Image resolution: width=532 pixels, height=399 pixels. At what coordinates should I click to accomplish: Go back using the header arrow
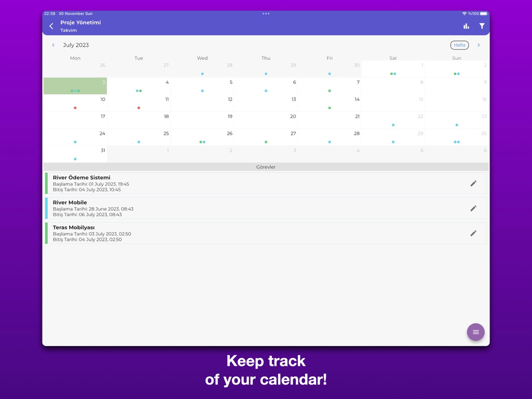[51, 26]
